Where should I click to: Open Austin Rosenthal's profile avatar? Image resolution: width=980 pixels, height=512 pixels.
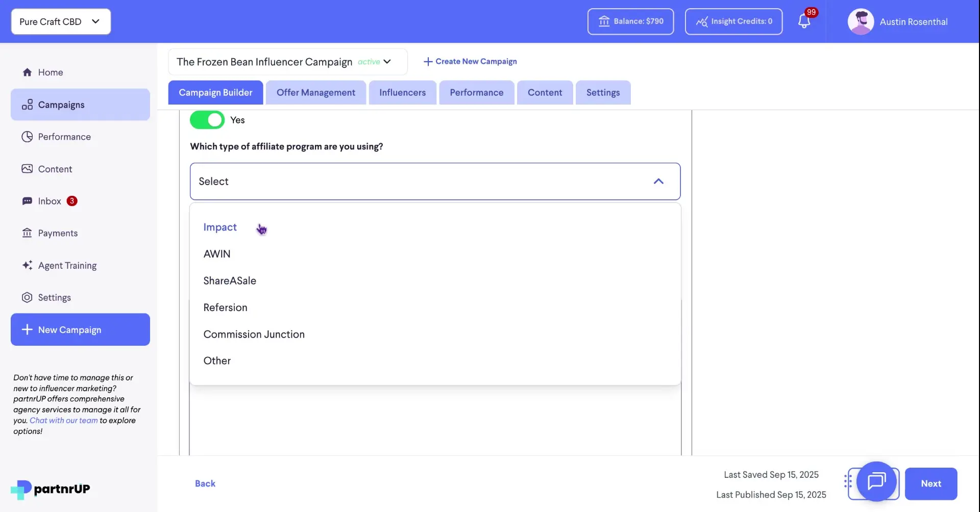tap(861, 21)
